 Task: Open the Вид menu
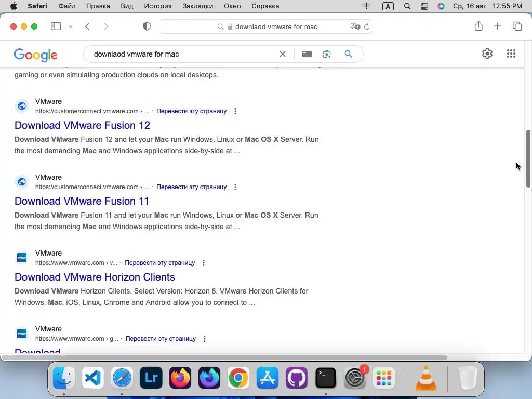pos(127,6)
